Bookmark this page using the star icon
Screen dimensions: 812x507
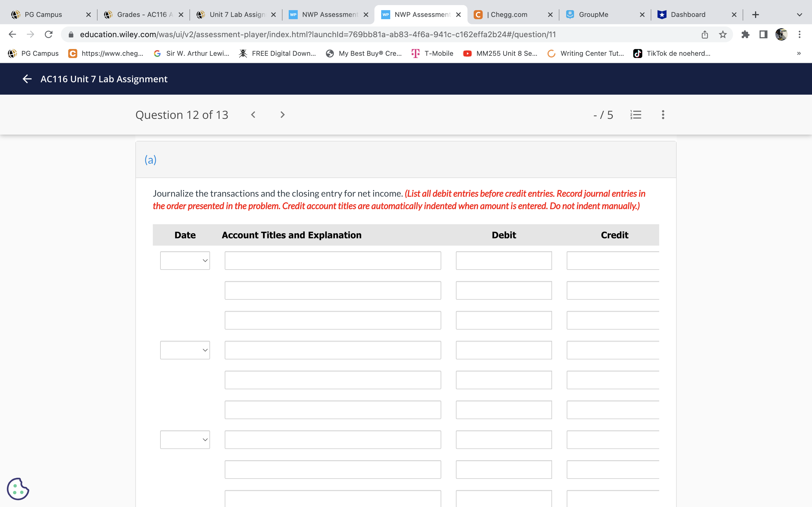(x=722, y=34)
